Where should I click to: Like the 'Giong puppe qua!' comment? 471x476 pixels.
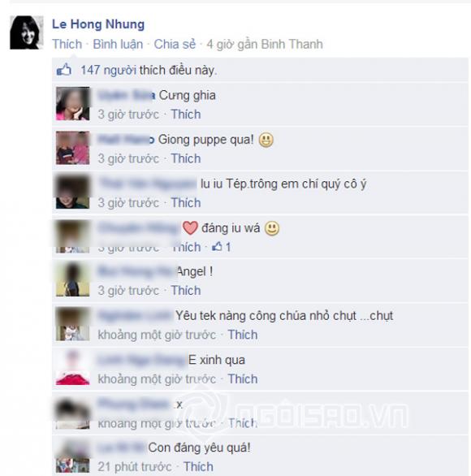186,158
